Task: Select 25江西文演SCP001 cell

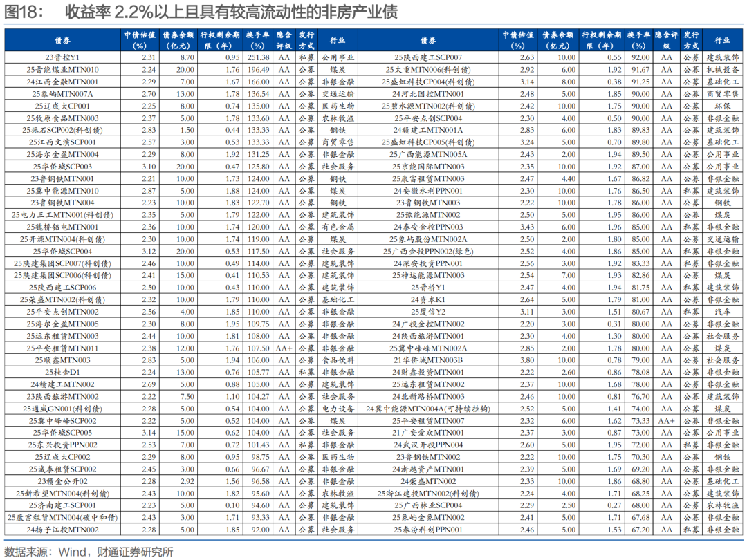Action: point(62,142)
